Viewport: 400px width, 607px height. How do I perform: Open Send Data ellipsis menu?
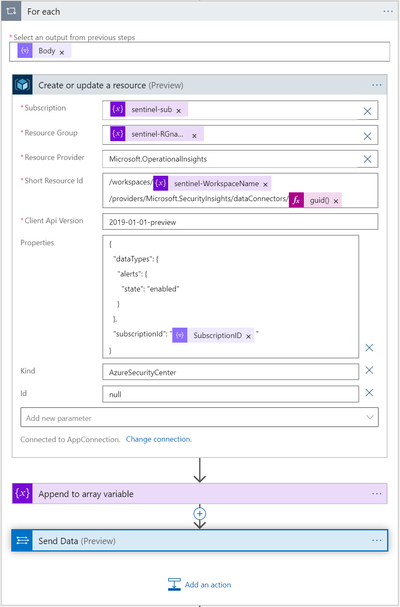377,540
